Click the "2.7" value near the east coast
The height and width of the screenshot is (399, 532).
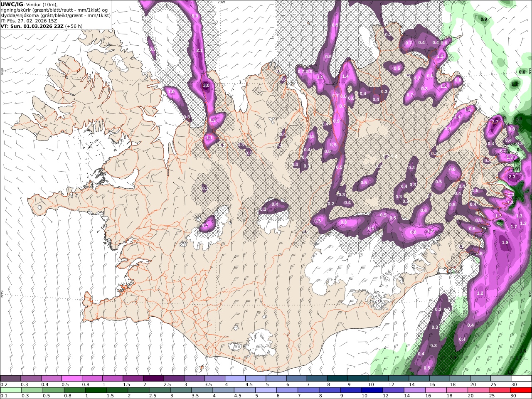pos(495,122)
